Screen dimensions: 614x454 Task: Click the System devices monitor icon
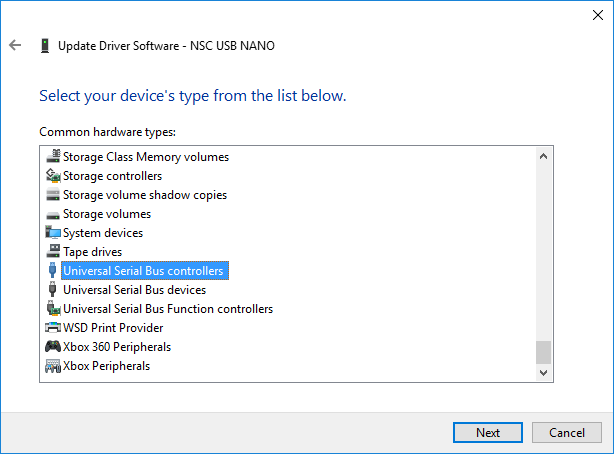coord(53,233)
